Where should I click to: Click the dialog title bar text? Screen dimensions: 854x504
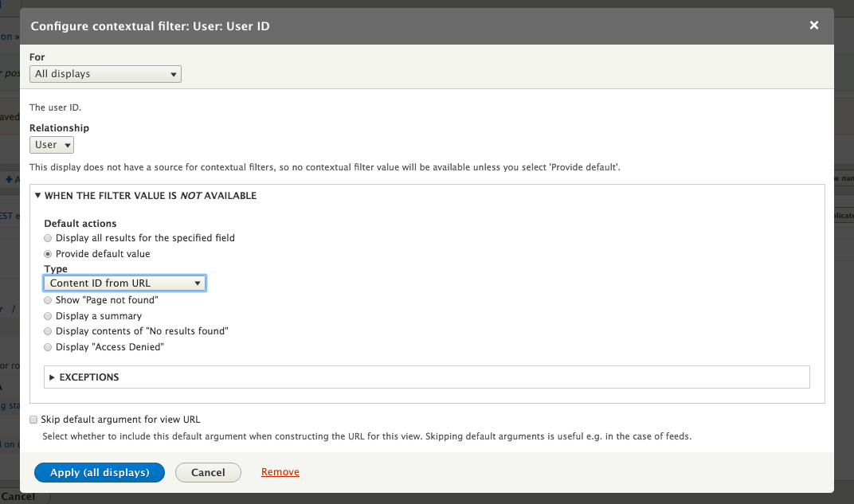tap(150, 26)
